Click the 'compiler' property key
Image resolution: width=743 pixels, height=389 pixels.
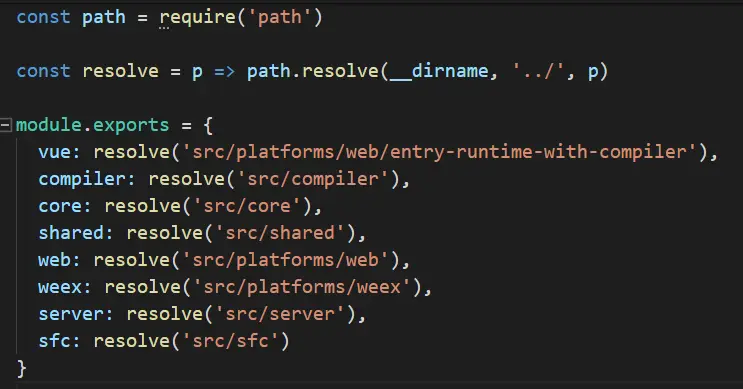[x=82, y=180]
